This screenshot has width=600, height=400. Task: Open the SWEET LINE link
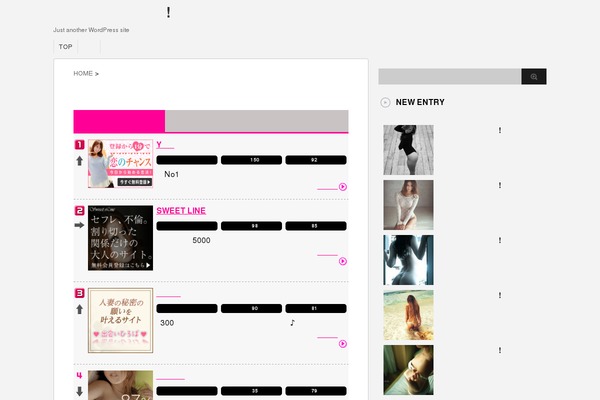(181, 211)
